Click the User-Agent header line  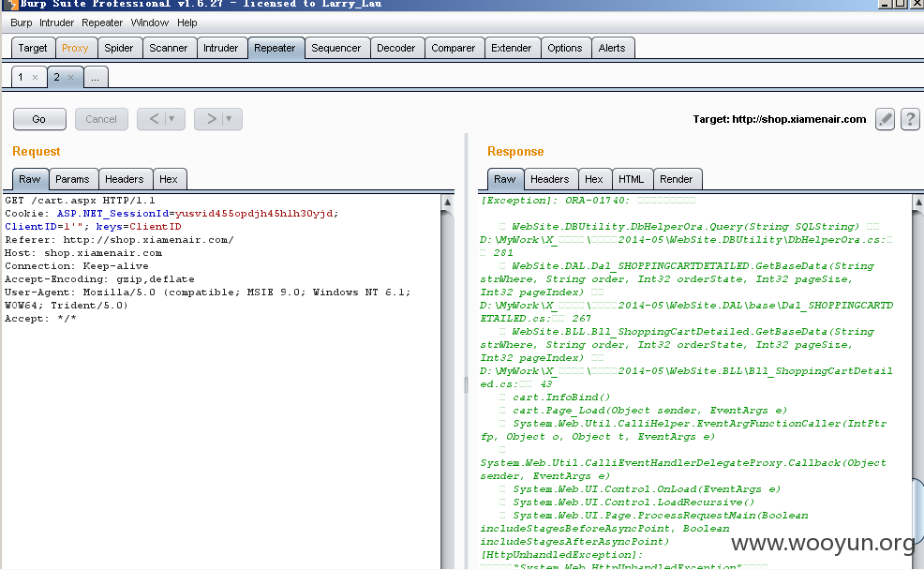(207, 298)
